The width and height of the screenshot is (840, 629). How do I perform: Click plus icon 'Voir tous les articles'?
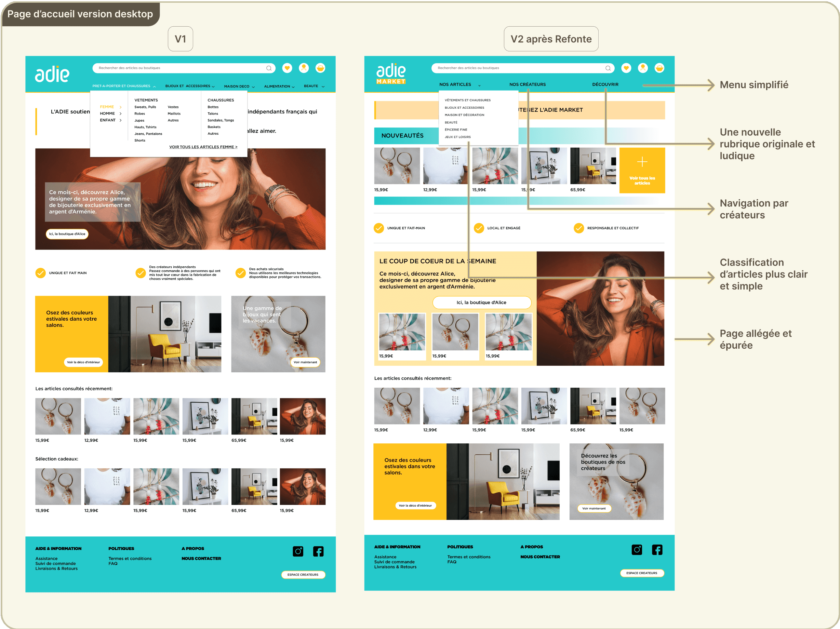click(x=642, y=162)
